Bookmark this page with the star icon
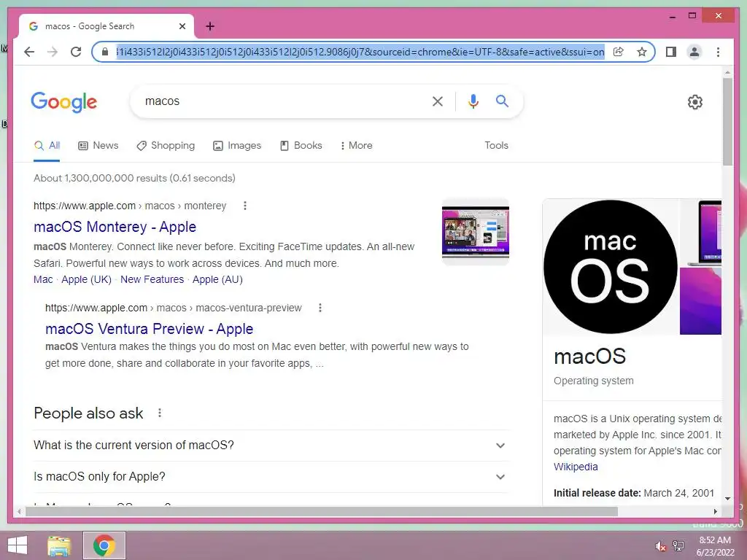 tap(642, 52)
